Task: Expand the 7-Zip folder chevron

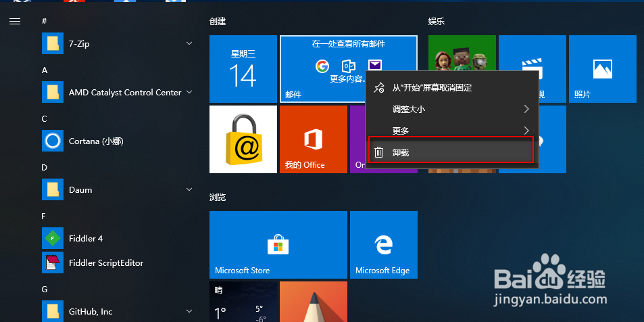Action: click(189, 43)
